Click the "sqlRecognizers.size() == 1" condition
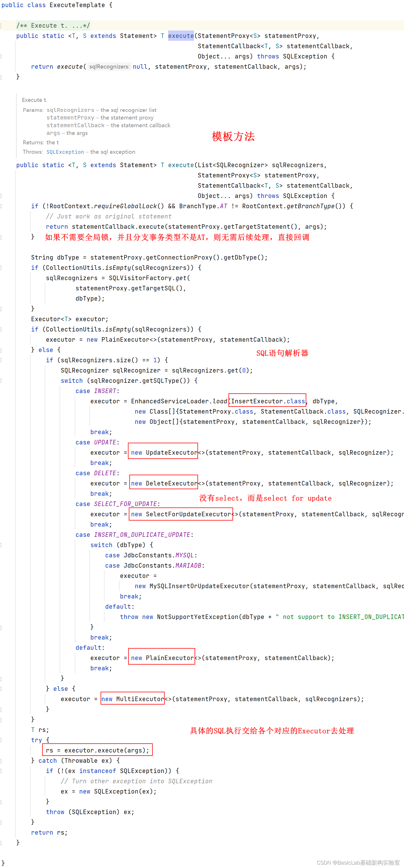The height and width of the screenshot is (868, 404). tap(111, 360)
